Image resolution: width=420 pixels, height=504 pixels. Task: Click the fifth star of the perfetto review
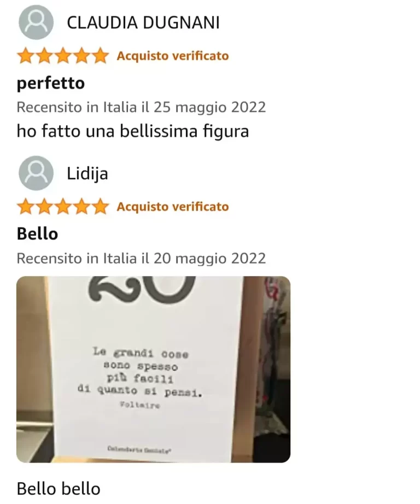[x=100, y=56]
